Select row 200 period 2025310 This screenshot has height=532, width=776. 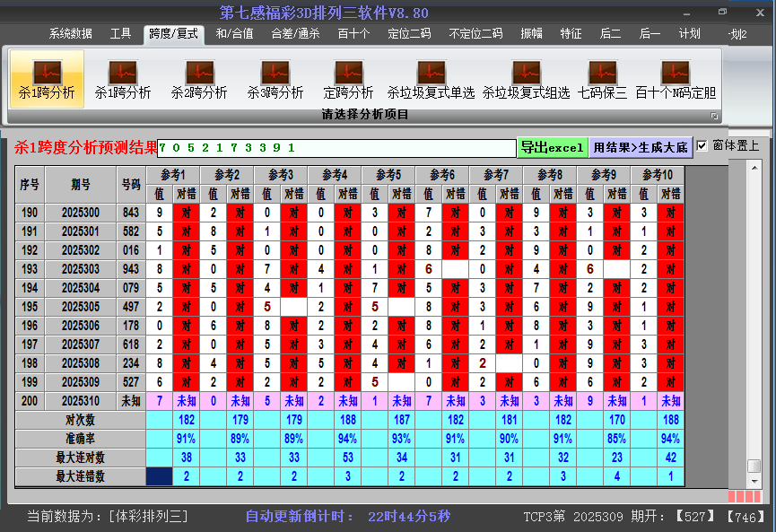point(81,401)
